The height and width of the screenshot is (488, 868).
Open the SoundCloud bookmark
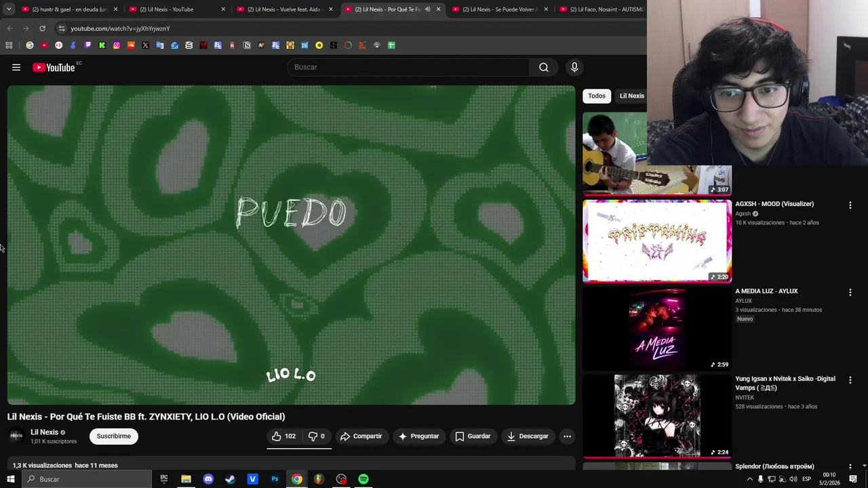tap(131, 45)
